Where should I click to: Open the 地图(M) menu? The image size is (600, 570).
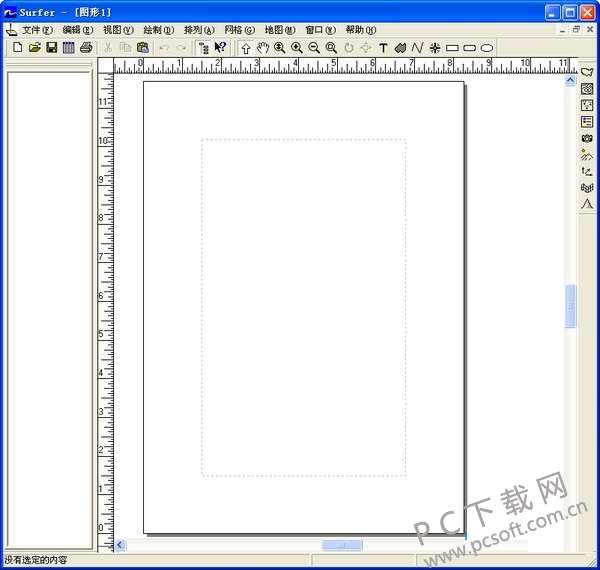[x=280, y=30]
